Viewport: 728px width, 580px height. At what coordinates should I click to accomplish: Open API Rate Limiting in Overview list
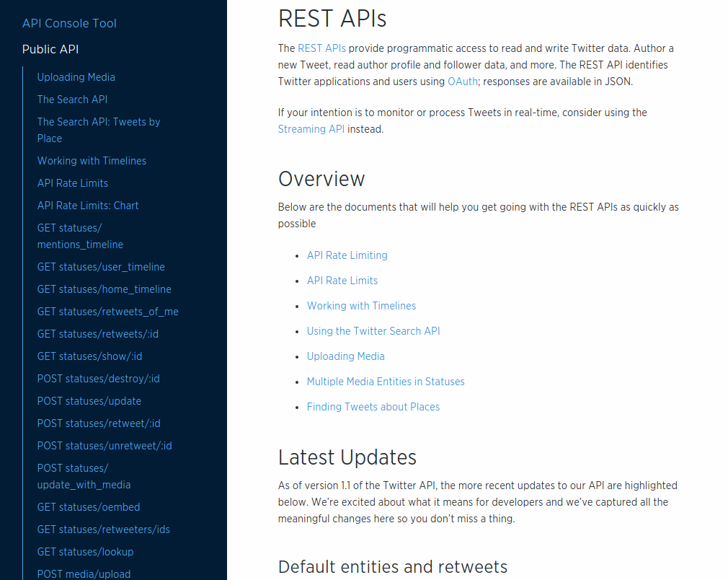347,255
